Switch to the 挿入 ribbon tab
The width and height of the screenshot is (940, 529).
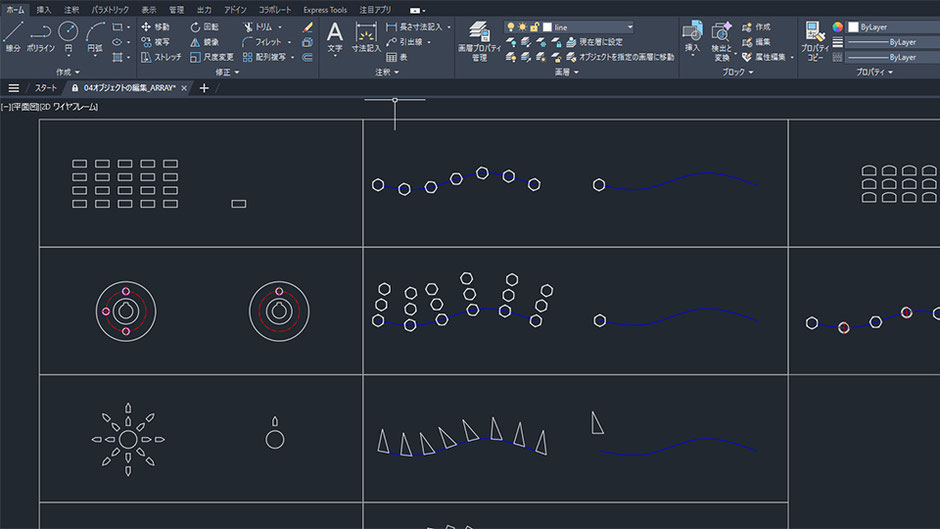tap(44, 10)
